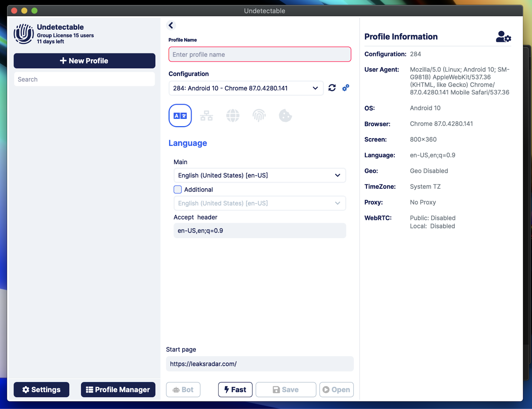Open configuration settings via blue gears icon
532x409 pixels.
tap(346, 88)
